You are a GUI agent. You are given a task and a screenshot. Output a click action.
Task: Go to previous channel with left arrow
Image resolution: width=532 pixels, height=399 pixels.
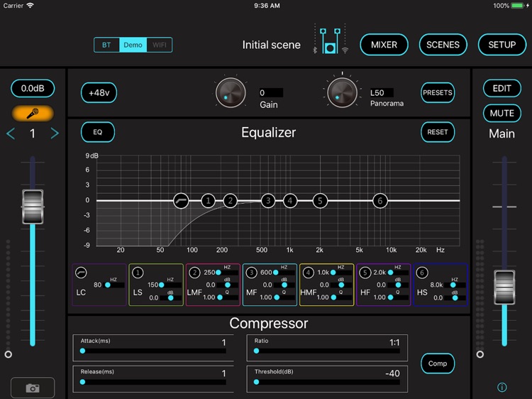point(11,133)
